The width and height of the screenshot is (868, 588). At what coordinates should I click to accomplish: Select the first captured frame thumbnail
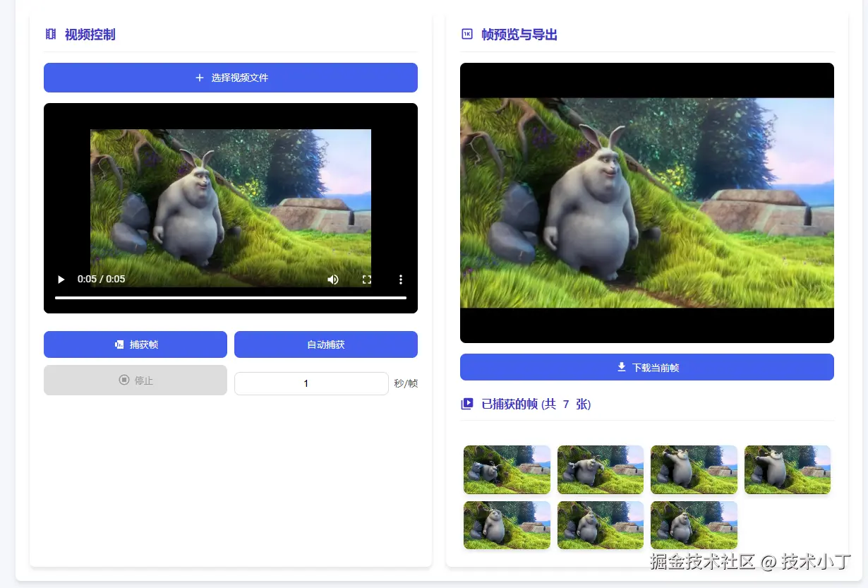[507, 469]
